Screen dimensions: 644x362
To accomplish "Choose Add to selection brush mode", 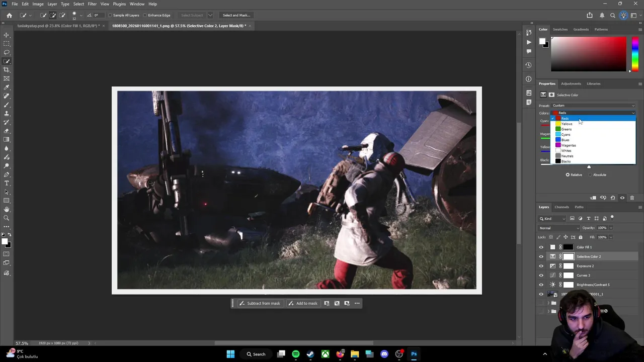I will [53, 15].
